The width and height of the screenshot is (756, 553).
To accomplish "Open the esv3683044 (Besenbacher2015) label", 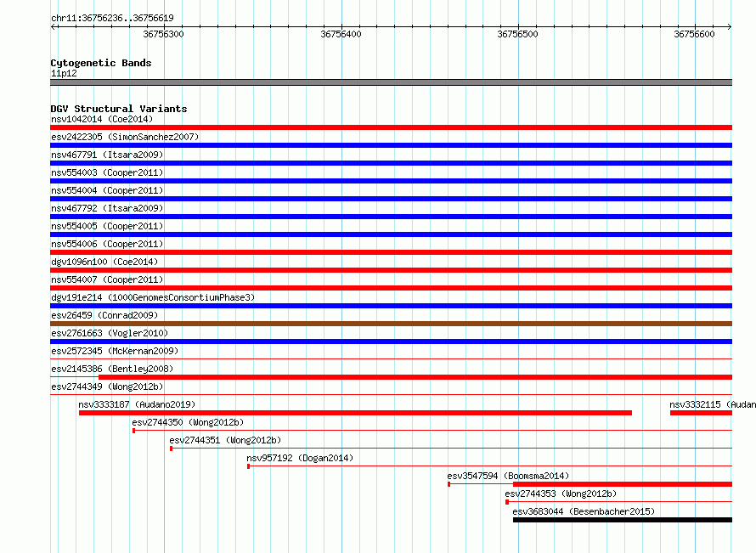I will click(x=584, y=511).
